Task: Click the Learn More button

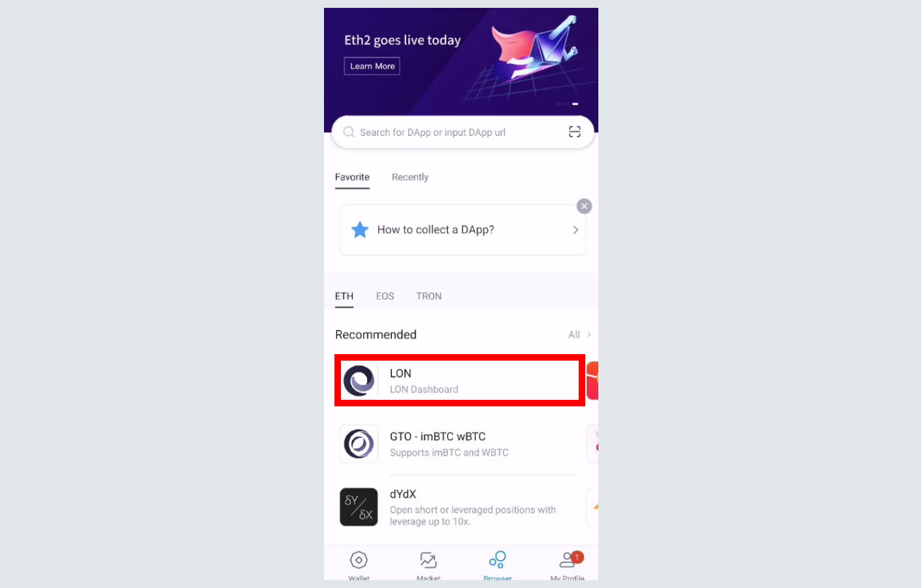Action: tap(372, 66)
